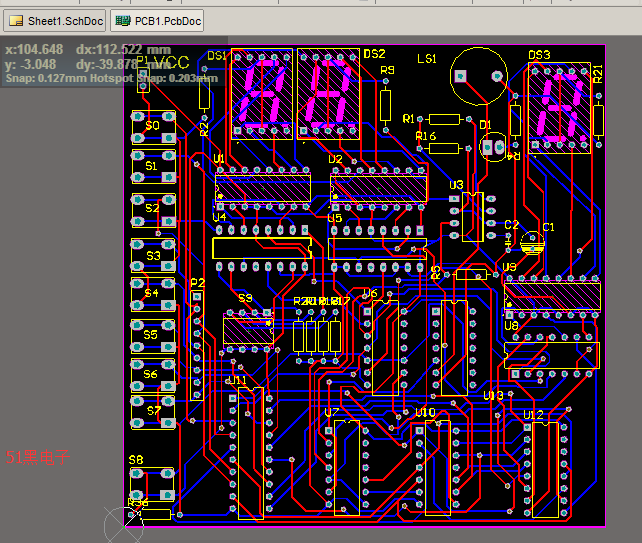
Task: Select the U7 DIP chip outline
Action: (x=347, y=468)
